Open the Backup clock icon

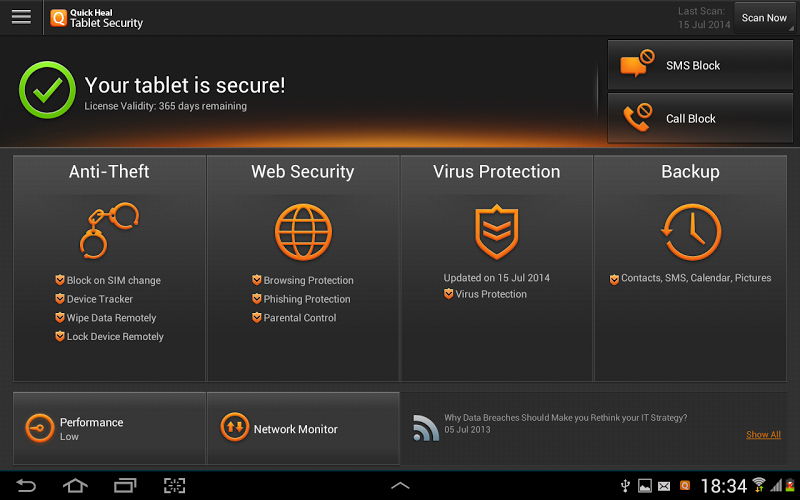tap(690, 231)
